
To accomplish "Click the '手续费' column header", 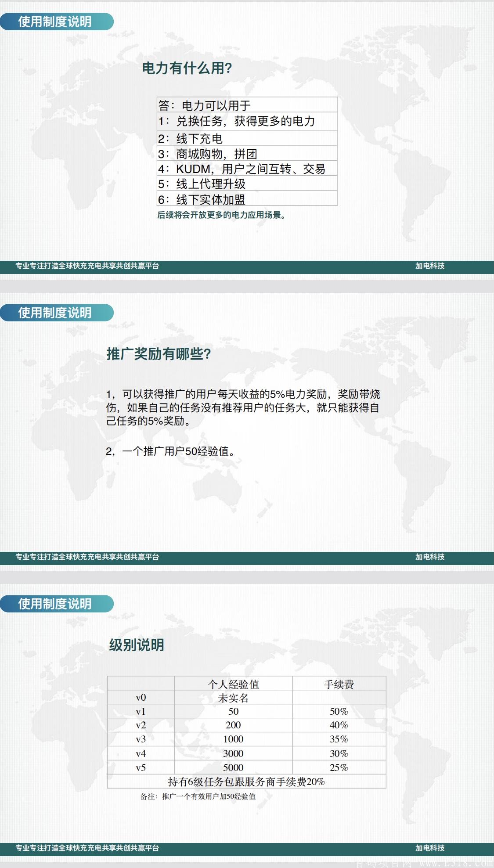I will coord(339,684).
